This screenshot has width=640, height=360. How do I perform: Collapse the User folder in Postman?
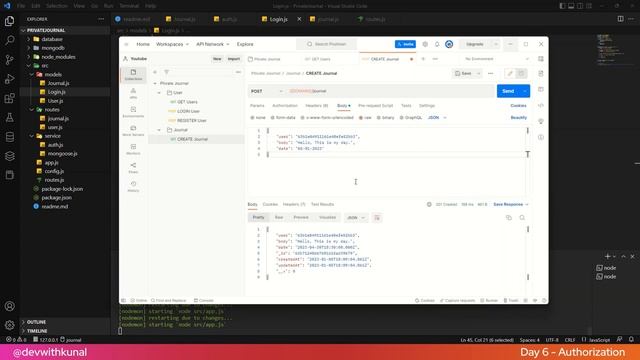click(x=159, y=93)
